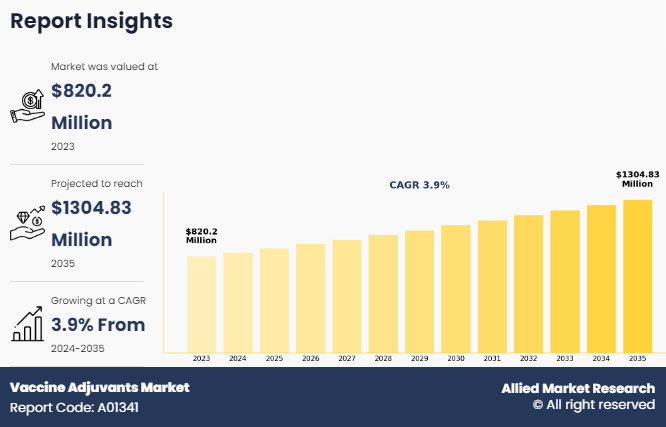Click the diamond and hand projection icon
The image size is (666, 427).
tap(26, 223)
